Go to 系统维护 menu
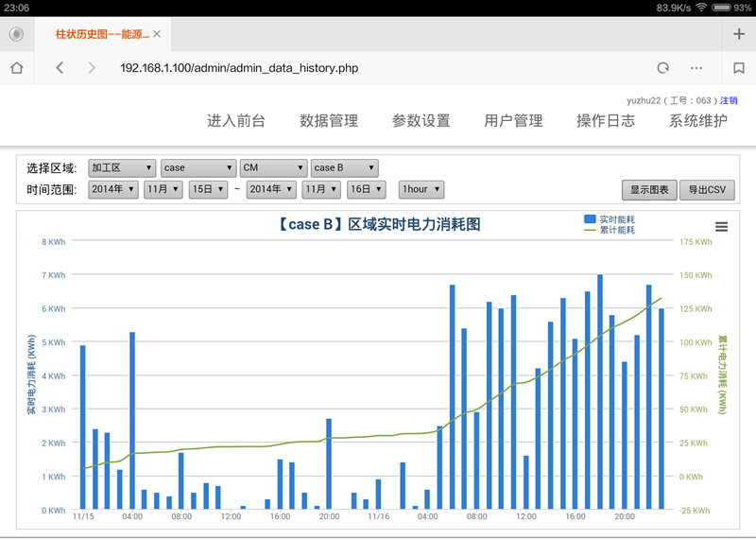 698,121
